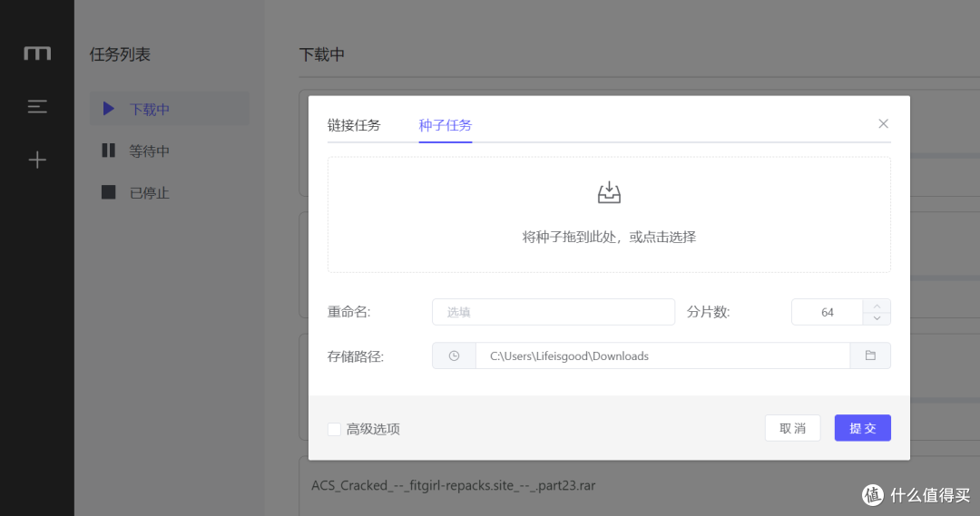
Task: Open the storage path history clock icon
Action: coord(455,355)
